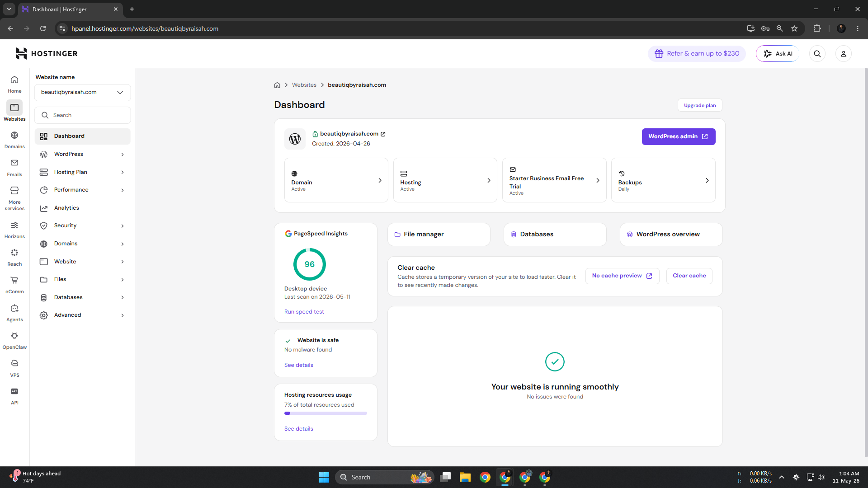This screenshot has width=868, height=488.
Task: Expand the Website sidebar section
Action: coord(83,262)
